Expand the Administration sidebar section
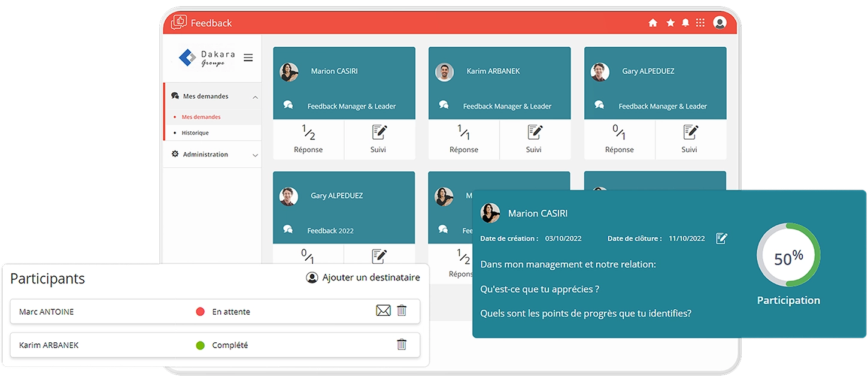 tap(255, 155)
